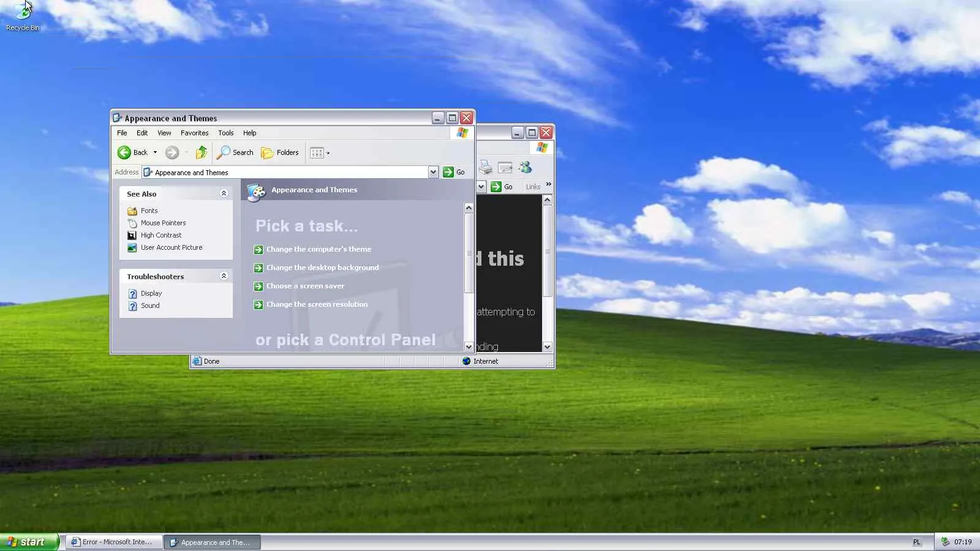Open the Tools menu
This screenshot has width=980, height=551.
coord(226,133)
